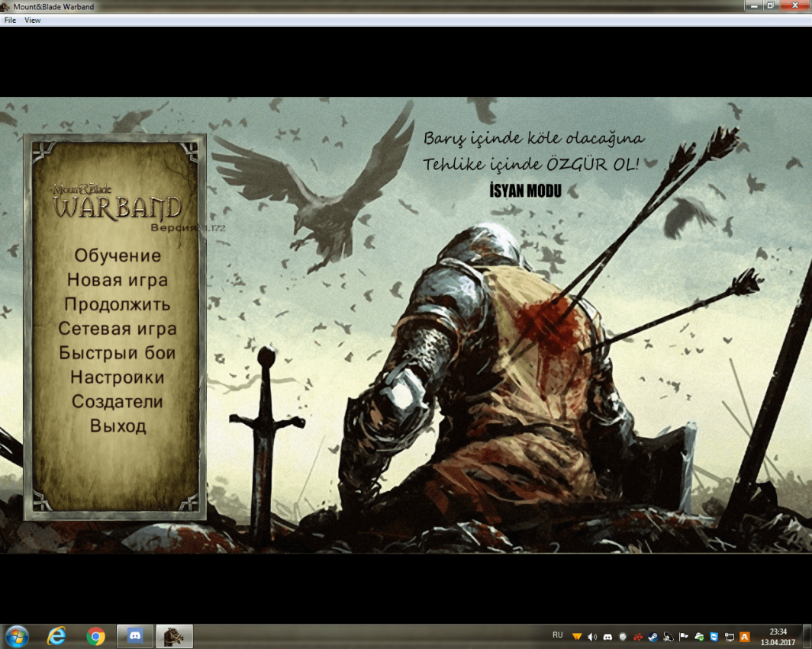Open Google Chrome from the taskbar
Image resolution: width=812 pixels, height=649 pixels.
click(x=95, y=636)
